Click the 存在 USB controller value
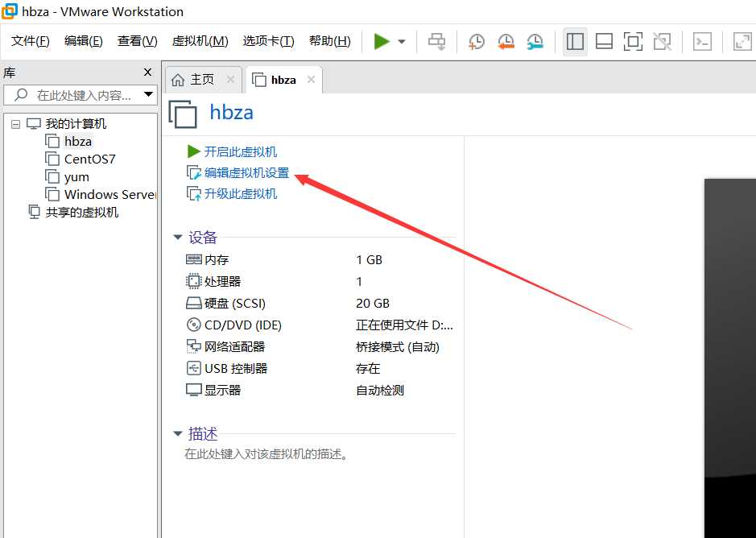756x538 pixels. click(368, 369)
